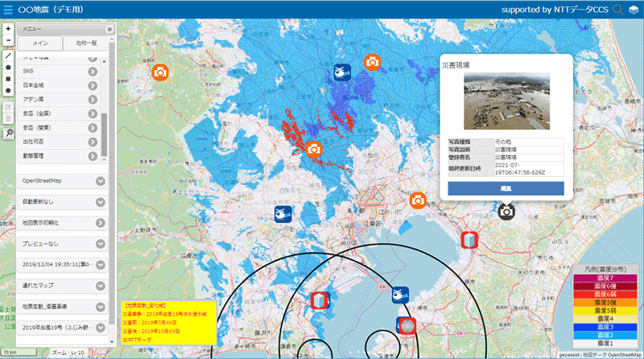
Task: Select the line drawing tool
Action: point(8,56)
